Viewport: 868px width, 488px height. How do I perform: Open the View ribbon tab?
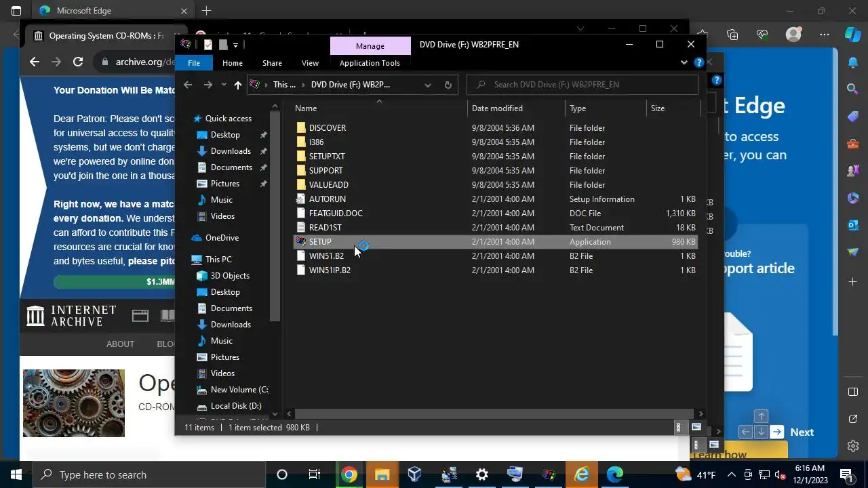coord(310,63)
